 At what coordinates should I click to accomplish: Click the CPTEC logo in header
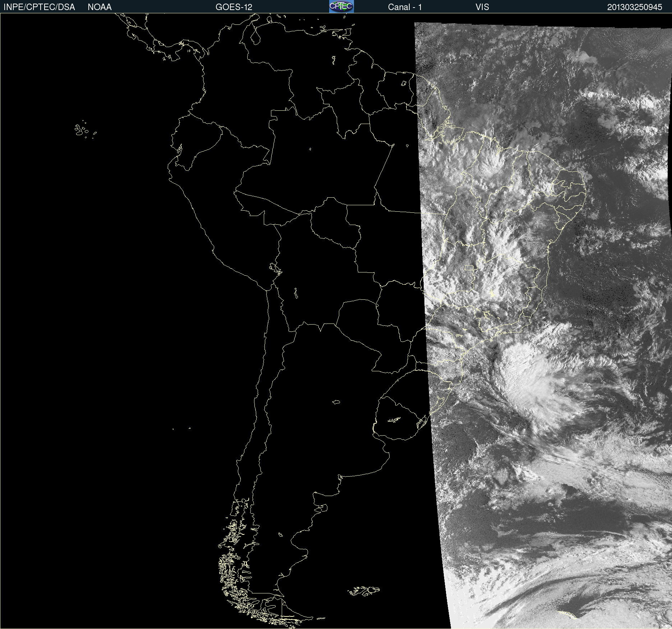coord(341,6)
